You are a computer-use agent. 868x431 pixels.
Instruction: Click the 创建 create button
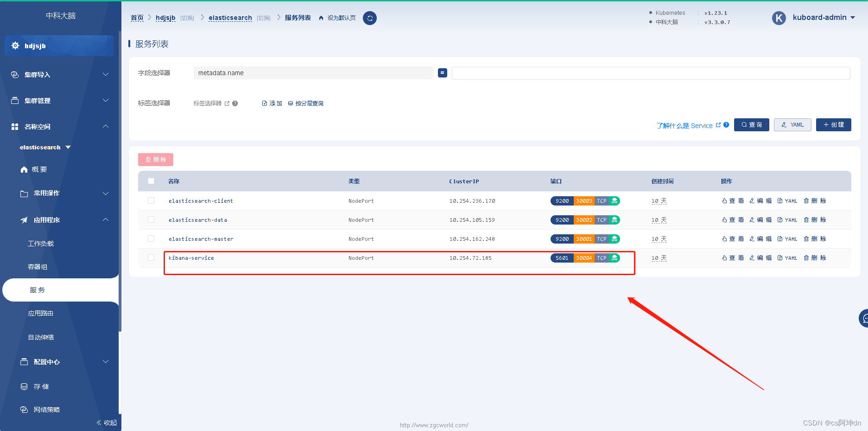[834, 125]
